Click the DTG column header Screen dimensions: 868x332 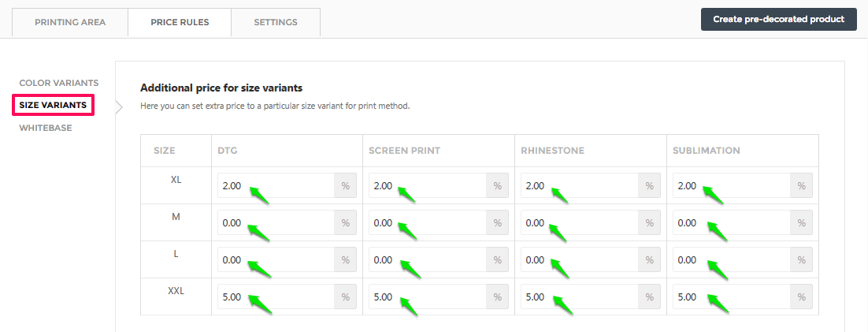(x=228, y=151)
